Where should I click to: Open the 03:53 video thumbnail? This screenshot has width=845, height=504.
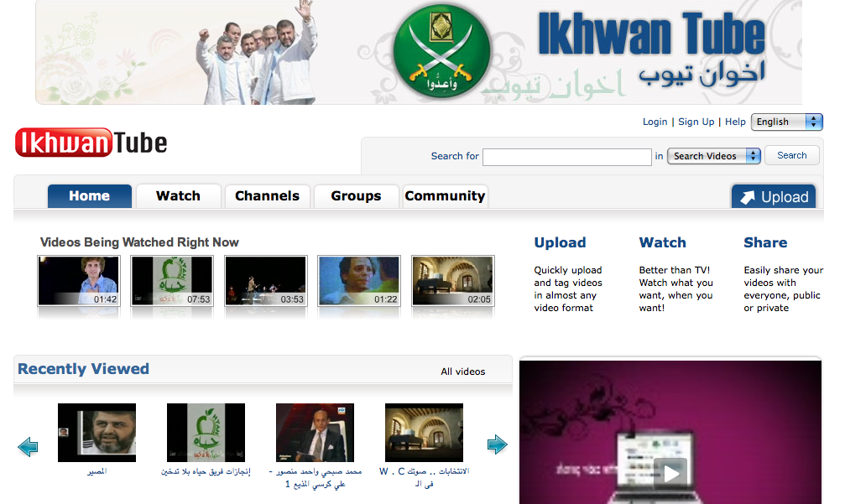pos(265,281)
